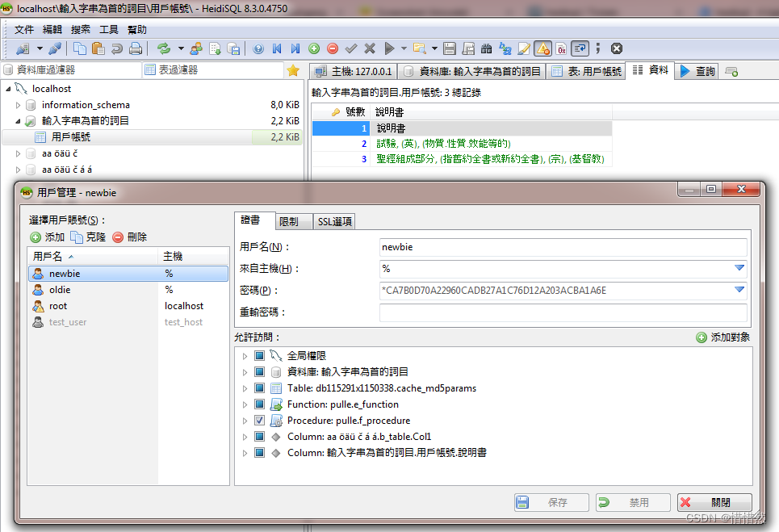Click the save floppy disk icon
This screenshot has width=779, height=532.
[x=450, y=48]
